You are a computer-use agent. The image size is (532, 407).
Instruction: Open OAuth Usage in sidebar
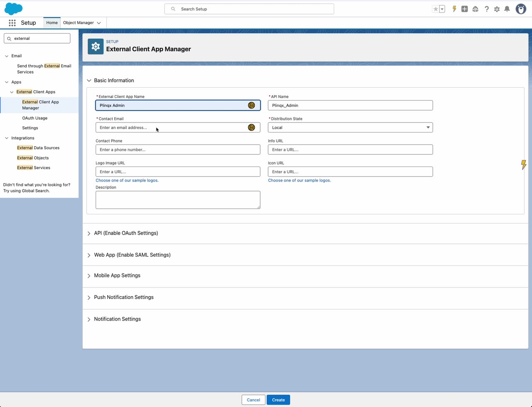click(35, 118)
